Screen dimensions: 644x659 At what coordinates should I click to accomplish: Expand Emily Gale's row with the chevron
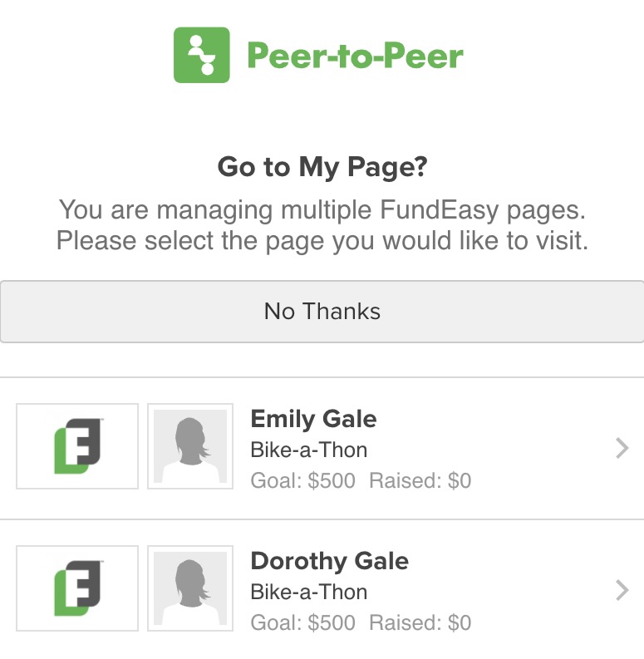coord(622,449)
